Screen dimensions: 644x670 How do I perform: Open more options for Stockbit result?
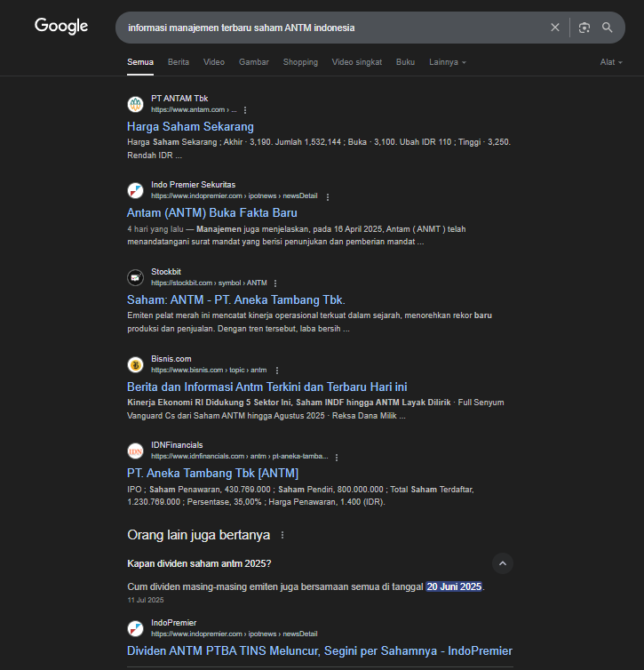tap(275, 283)
